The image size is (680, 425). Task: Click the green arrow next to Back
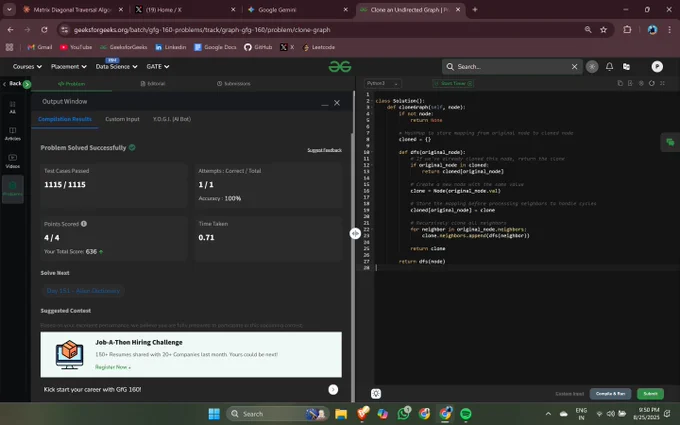click(27, 84)
